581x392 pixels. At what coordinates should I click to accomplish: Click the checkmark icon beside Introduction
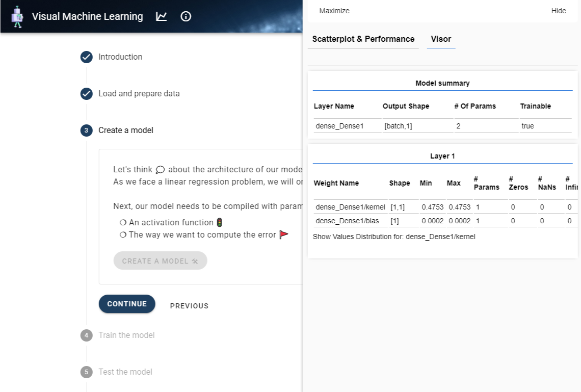pyautogui.click(x=86, y=57)
